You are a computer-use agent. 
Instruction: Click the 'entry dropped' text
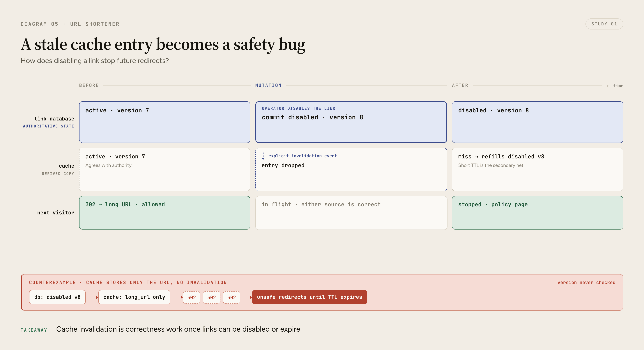(283, 165)
